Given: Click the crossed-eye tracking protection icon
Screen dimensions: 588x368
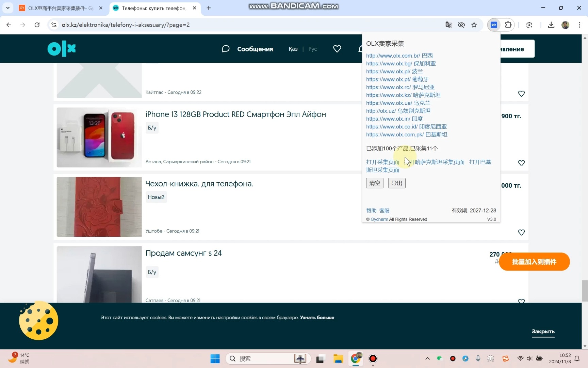Looking at the screenshot, I should 461,25.
